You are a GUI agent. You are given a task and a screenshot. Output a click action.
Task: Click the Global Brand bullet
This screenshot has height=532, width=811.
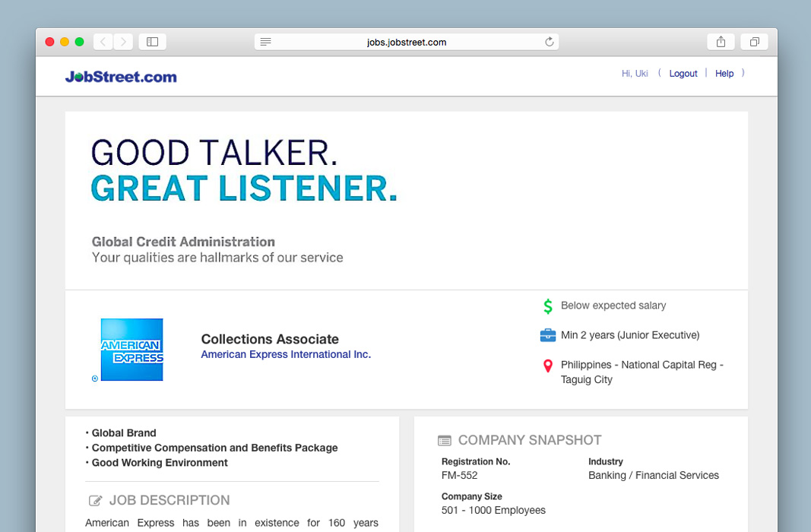coord(124,432)
